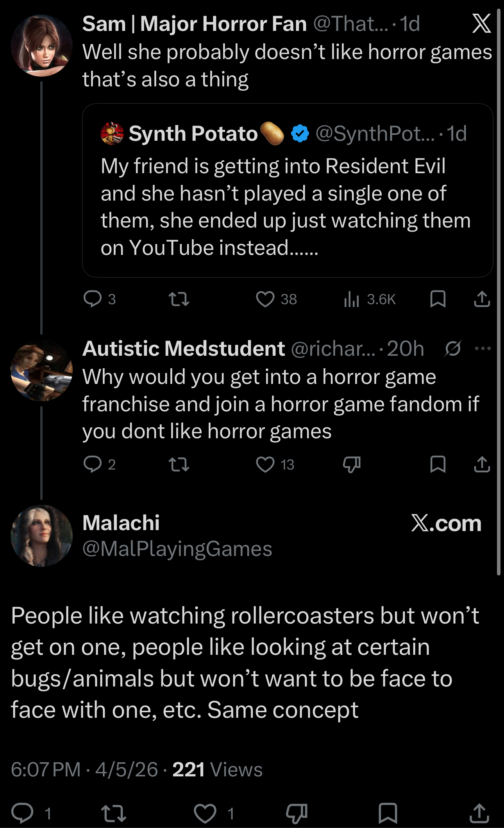
Task: Open the @MalPlayingGames profile handle
Action: click(x=177, y=548)
